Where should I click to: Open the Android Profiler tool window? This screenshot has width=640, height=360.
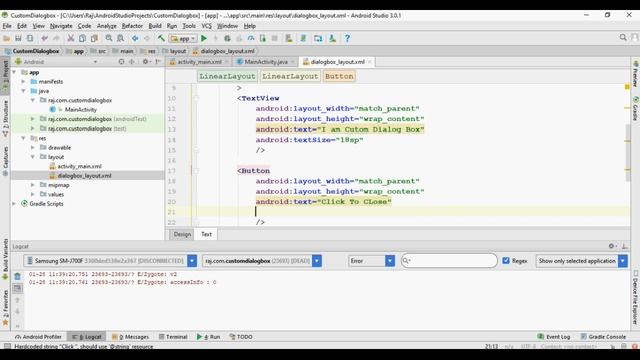38,337
